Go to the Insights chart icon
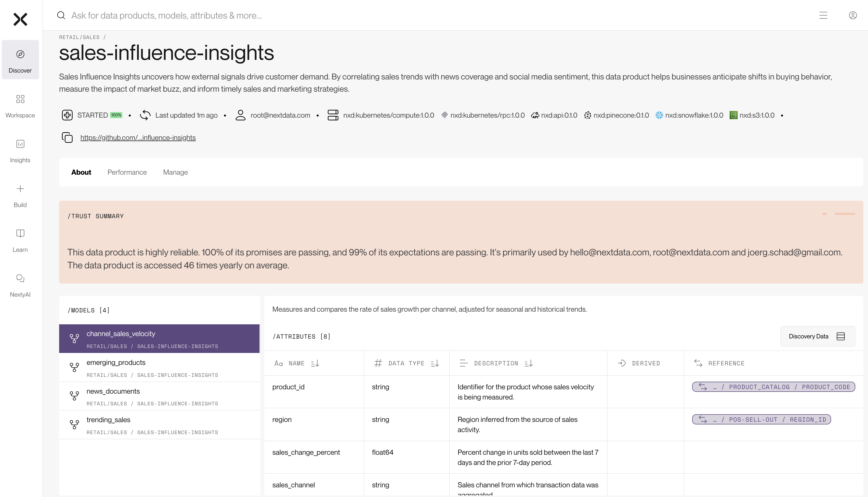868x497 pixels. (20, 144)
